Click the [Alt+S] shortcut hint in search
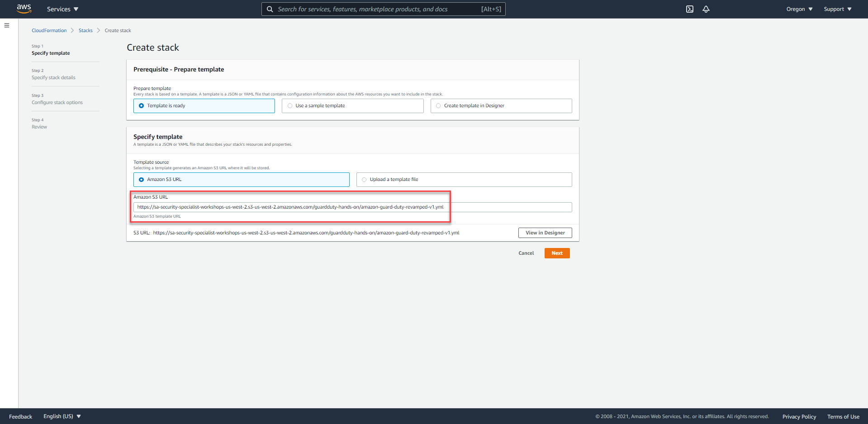 pos(491,9)
